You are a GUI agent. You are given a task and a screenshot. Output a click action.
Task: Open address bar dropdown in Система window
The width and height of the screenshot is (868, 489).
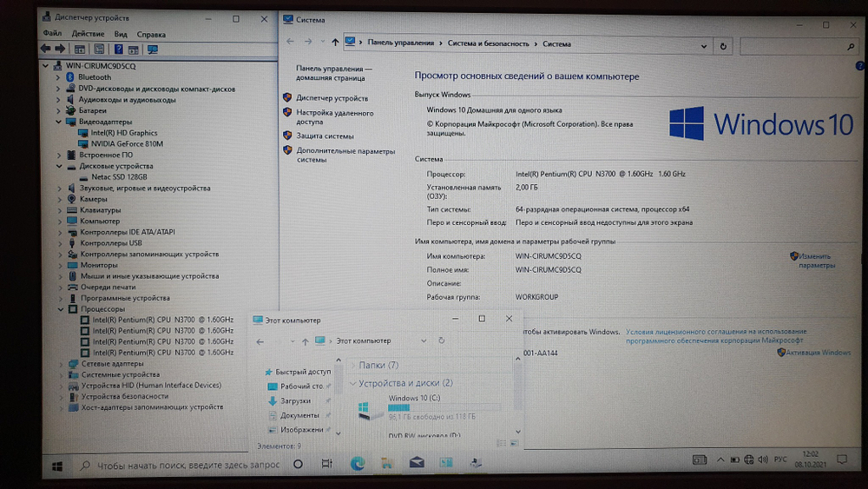704,47
